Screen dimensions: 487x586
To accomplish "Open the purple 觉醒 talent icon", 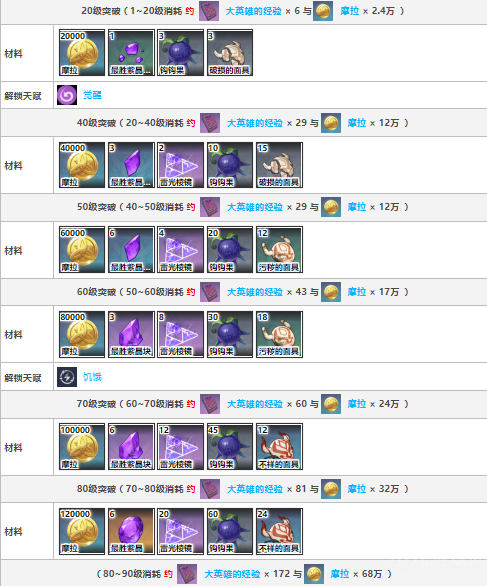I will [x=67, y=95].
